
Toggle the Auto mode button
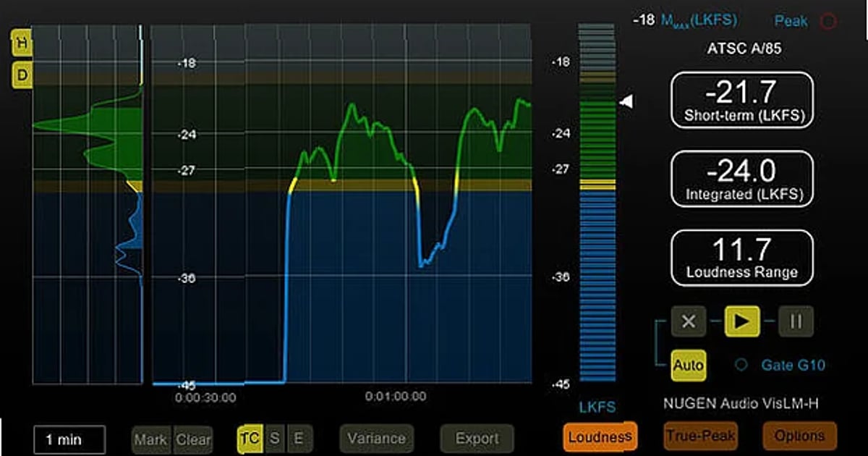(x=688, y=366)
